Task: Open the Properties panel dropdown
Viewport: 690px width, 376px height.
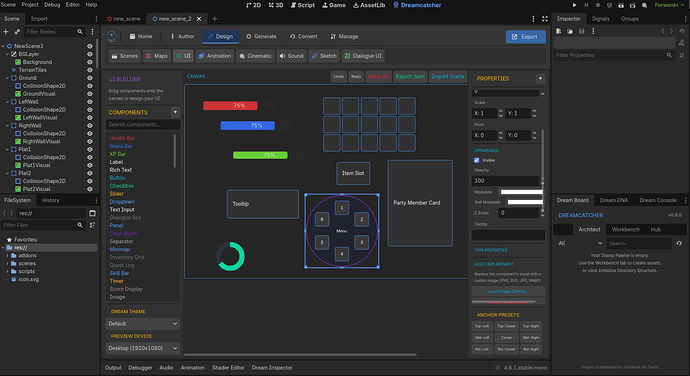Action: pos(540,78)
